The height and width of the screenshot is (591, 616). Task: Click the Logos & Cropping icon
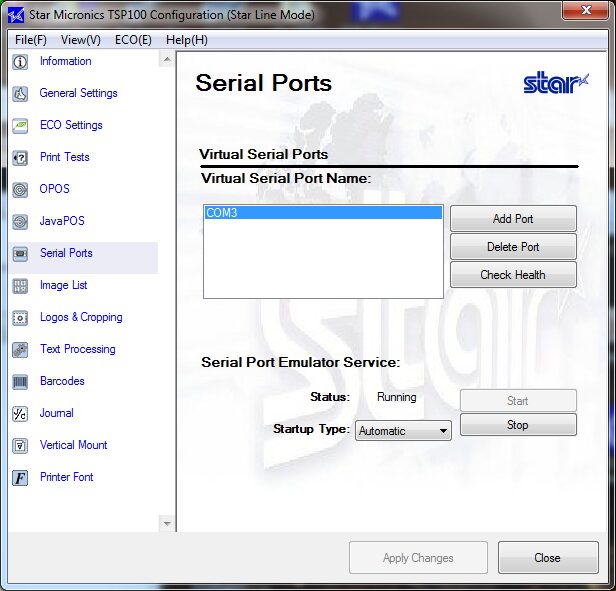pyautogui.click(x=20, y=318)
